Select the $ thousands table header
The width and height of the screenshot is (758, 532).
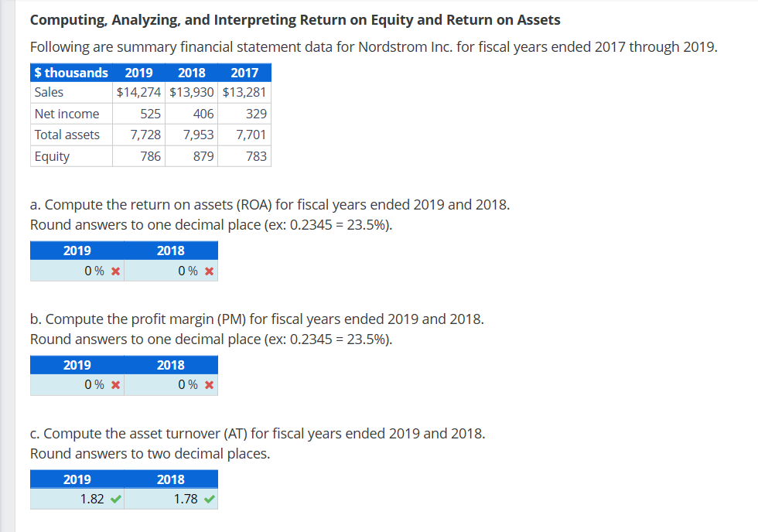(70, 72)
